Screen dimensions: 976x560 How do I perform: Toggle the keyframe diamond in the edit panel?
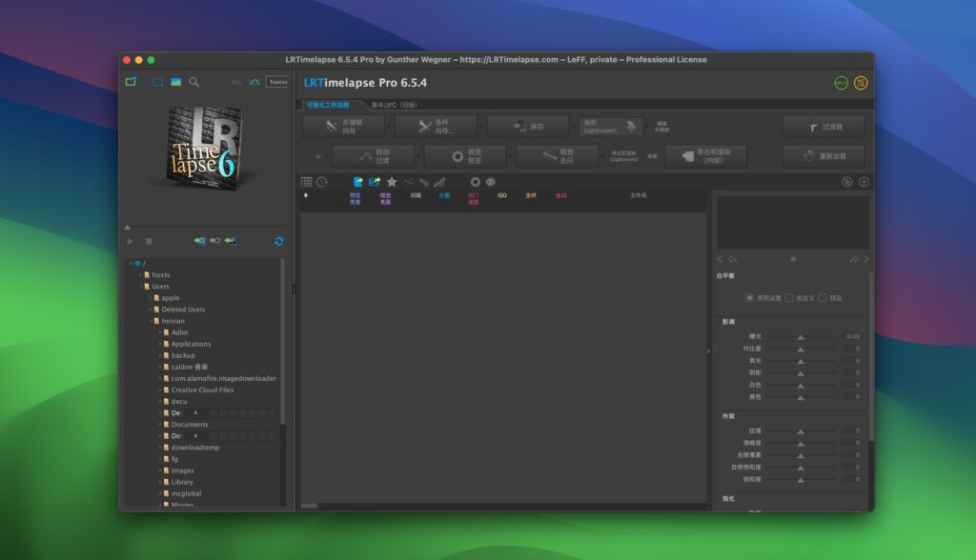click(794, 258)
